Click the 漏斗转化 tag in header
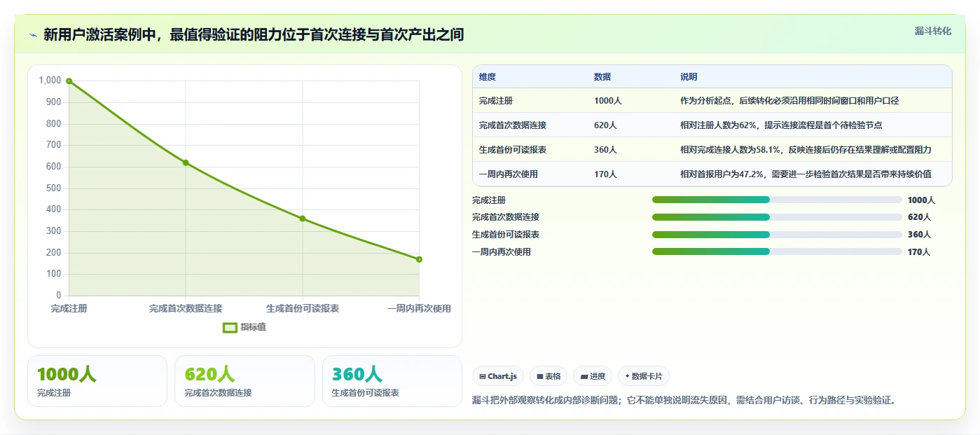Screen dimensions: 980x435 (x=933, y=31)
